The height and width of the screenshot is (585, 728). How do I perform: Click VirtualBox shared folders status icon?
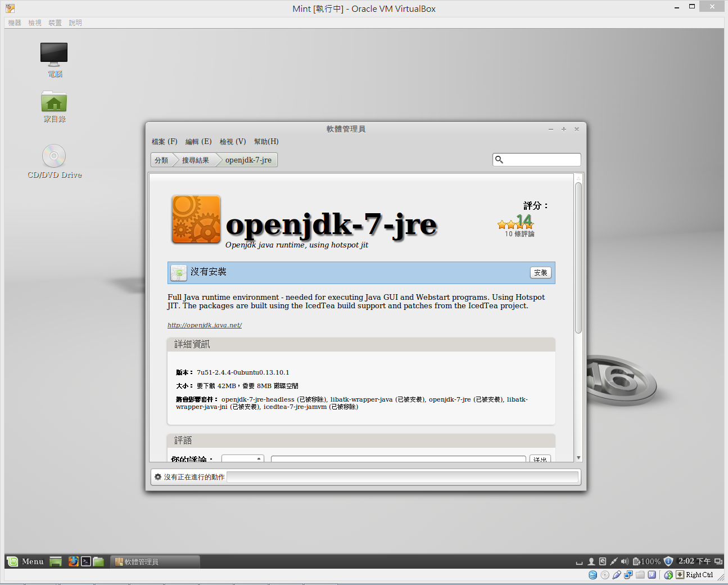click(x=640, y=575)
